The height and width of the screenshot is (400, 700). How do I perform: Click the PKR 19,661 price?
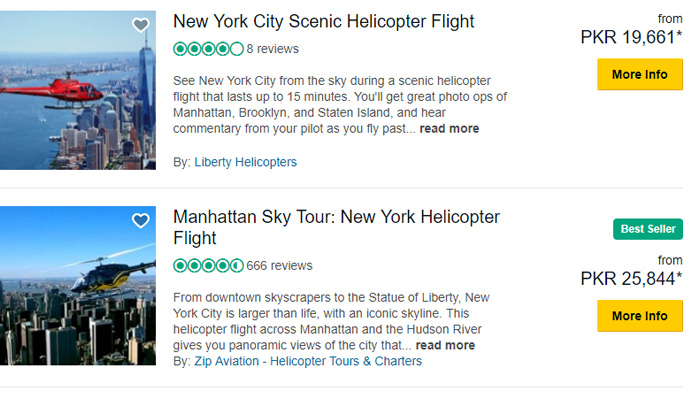point(631,37)
